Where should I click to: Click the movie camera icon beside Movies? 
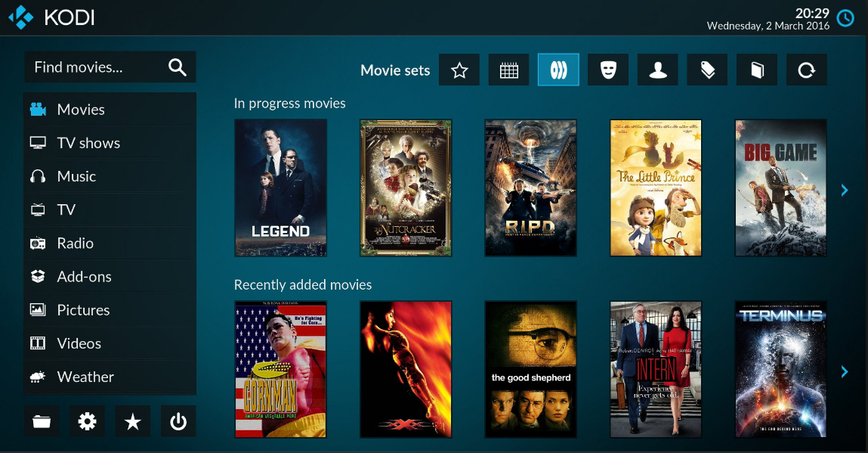coord(38,109)
